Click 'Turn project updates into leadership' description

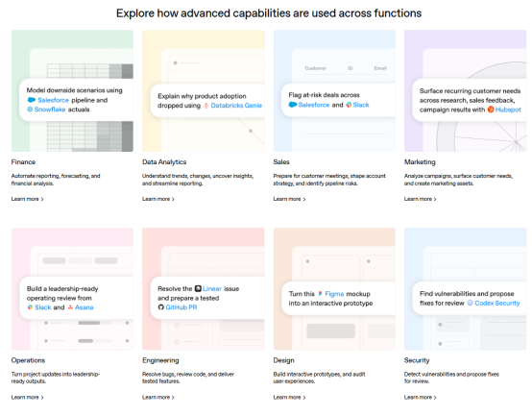coord(56,378)
